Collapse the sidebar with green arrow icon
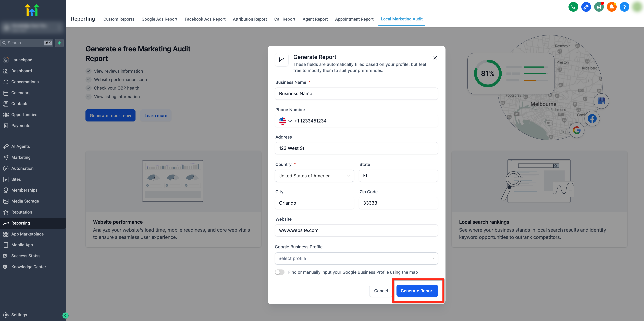 (x=65, y=315)
